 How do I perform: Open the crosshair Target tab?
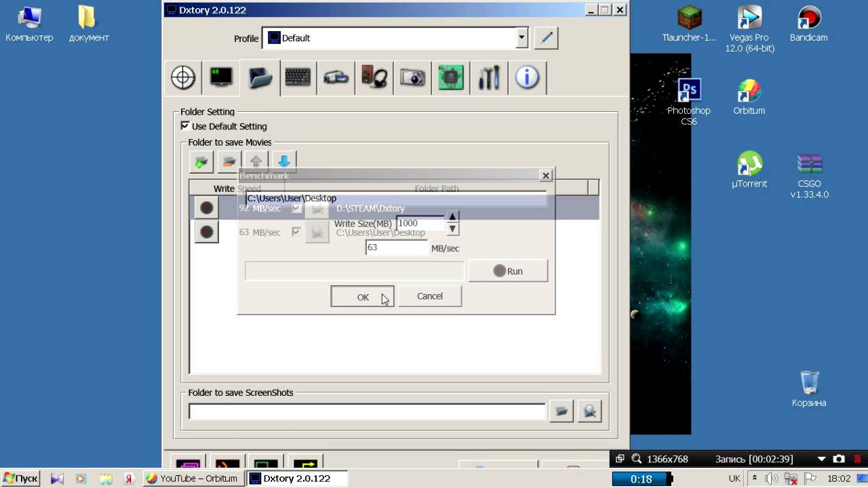[183, 78]
